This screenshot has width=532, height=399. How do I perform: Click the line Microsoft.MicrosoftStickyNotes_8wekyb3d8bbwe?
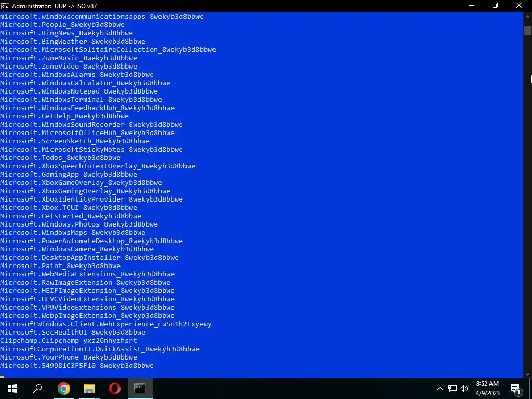[x=91, y=150]
